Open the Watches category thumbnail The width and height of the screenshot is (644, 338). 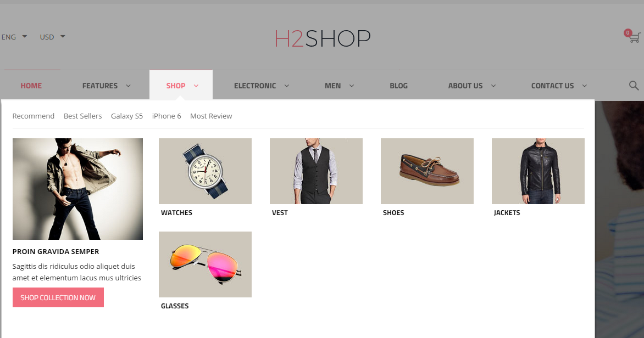pos(205,171)
